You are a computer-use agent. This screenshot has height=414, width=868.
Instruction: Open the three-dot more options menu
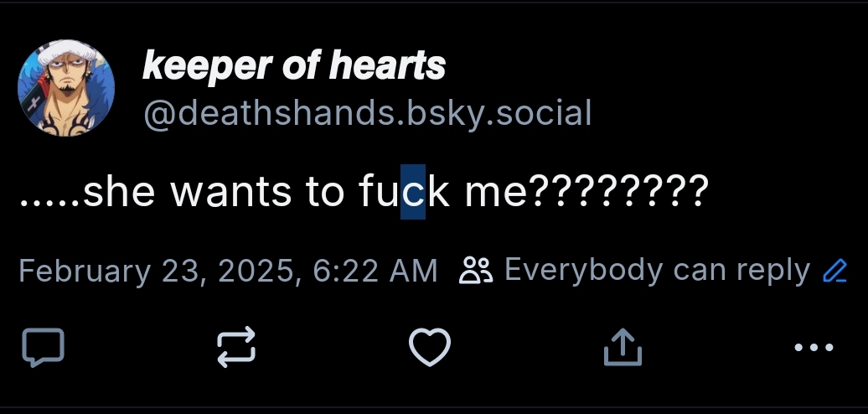pyautogui.click(x=813, y=347)
